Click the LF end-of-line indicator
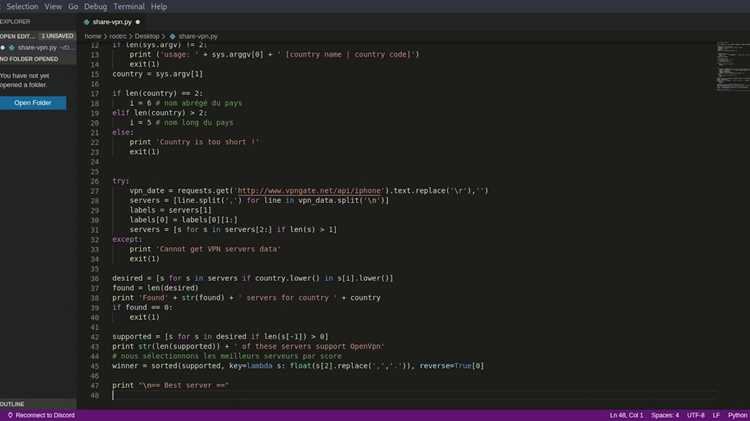 716,415
